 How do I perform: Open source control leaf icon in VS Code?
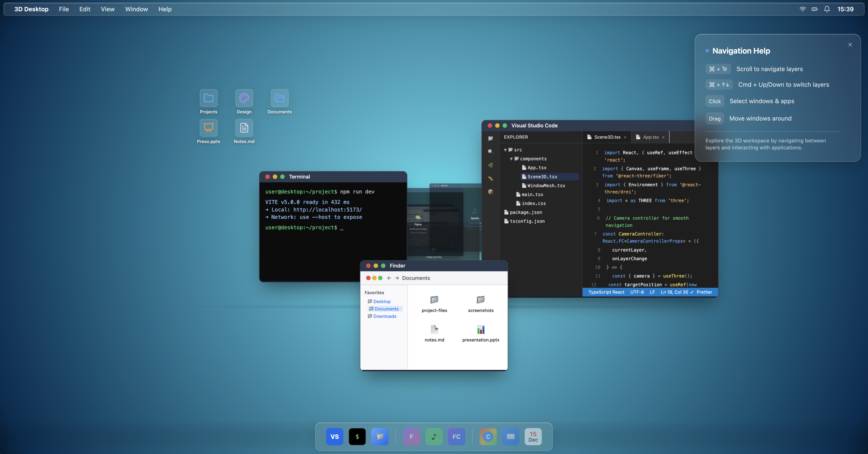point(490,165)
